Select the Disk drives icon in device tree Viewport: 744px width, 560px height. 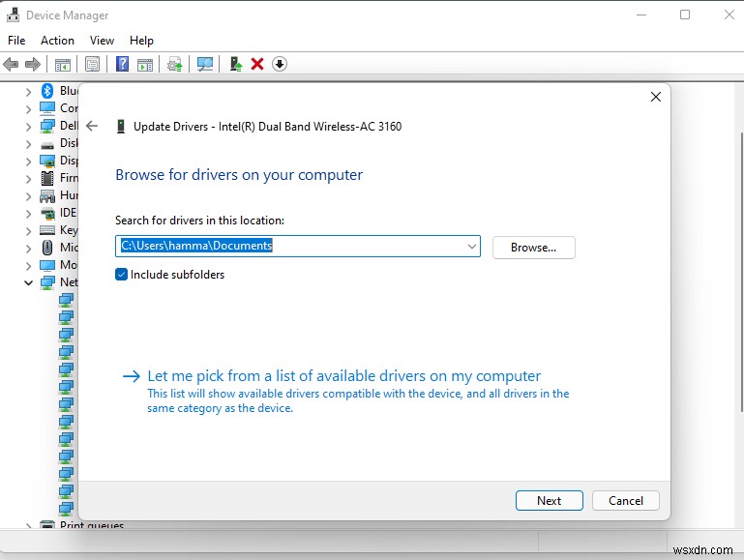tap(47, 145)
